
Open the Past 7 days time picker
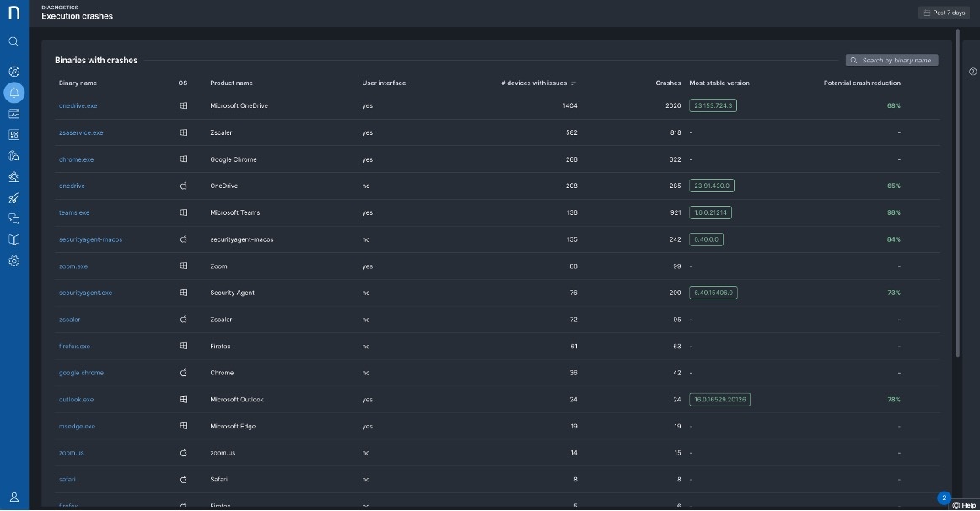click(x=944, y=13)
